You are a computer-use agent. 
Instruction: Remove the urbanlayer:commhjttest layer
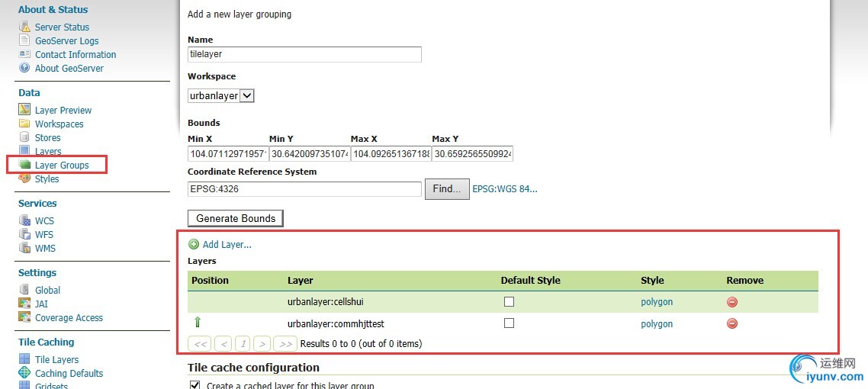tap(732, 323)
